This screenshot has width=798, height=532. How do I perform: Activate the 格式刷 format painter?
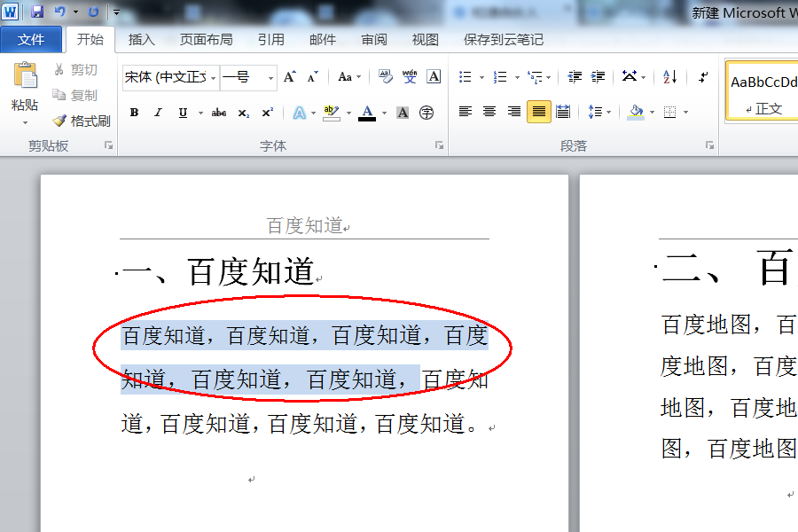tap(82, 121)
